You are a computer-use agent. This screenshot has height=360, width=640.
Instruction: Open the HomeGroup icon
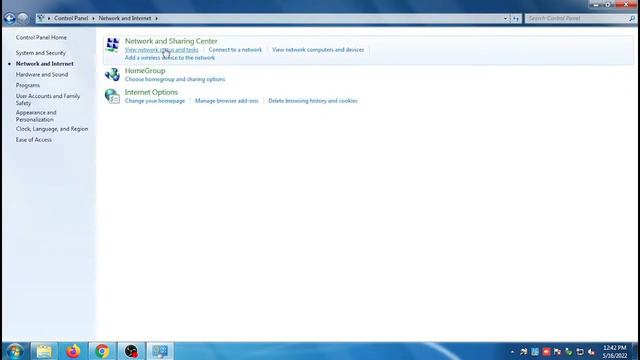(112, 75)
